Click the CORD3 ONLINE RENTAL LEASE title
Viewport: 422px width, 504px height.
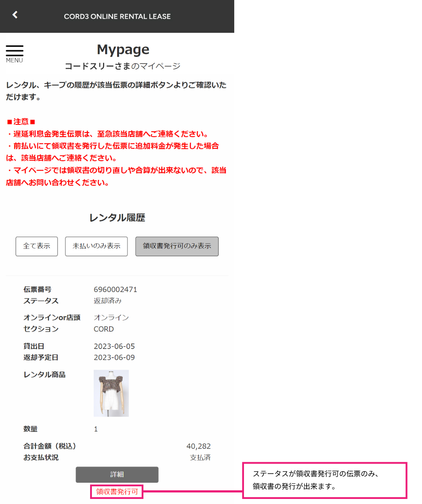click(117, 17)
